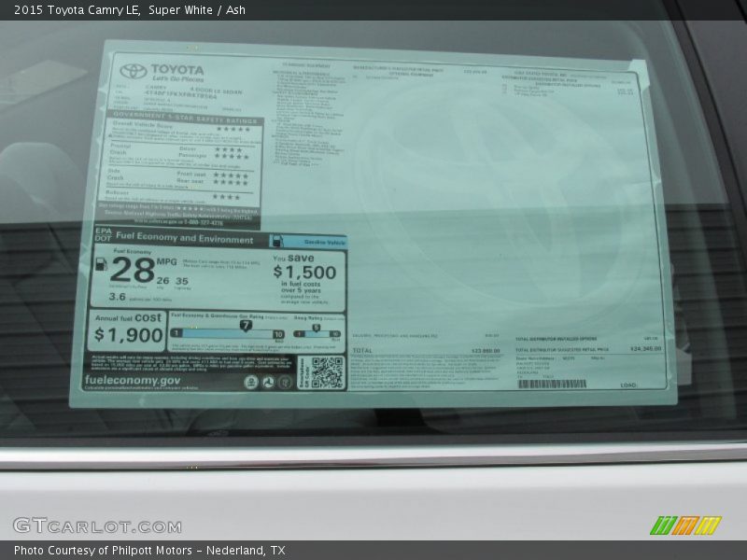Click the "26" city MPG value

162,281
